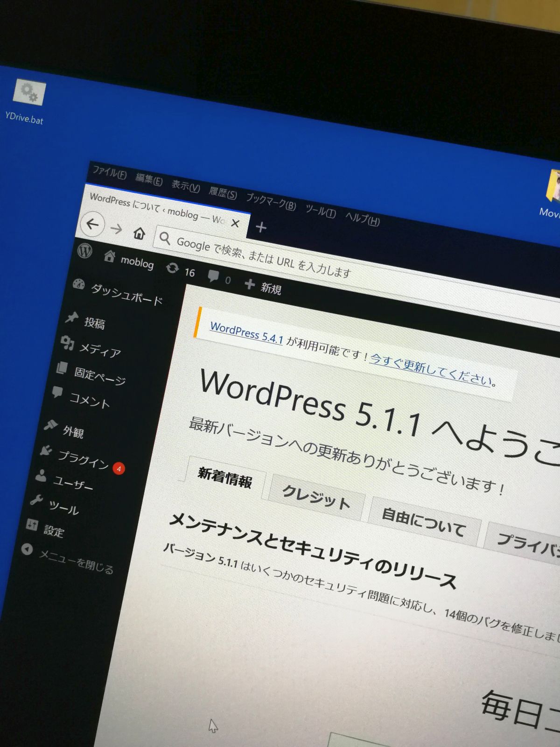Open the 編集(E) menu
Screen dimensions: 560x747
point(149,179)
